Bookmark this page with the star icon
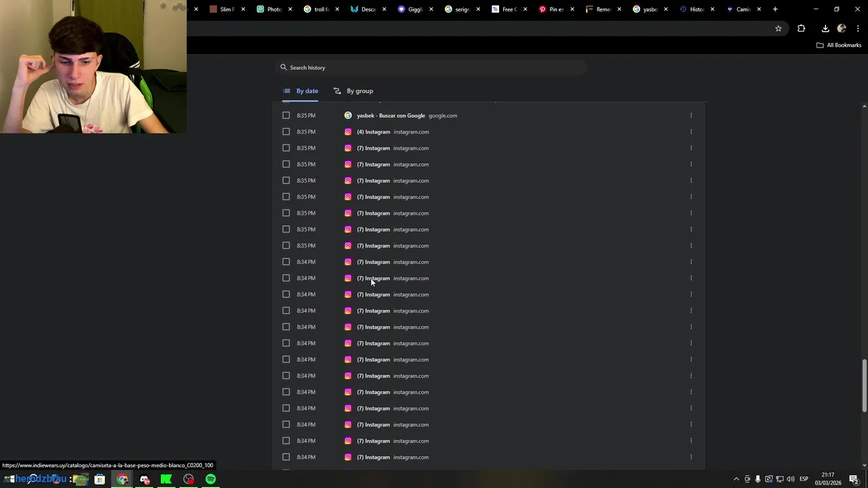Viewport: 868px width, 488px height. (x=778, y=28)
